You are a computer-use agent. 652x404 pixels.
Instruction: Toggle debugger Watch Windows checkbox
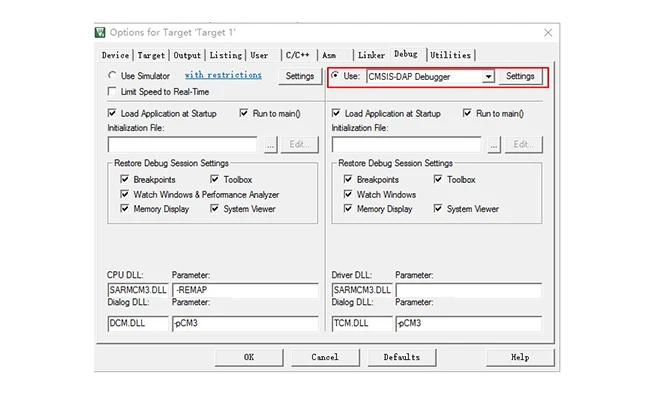[348, 194]
